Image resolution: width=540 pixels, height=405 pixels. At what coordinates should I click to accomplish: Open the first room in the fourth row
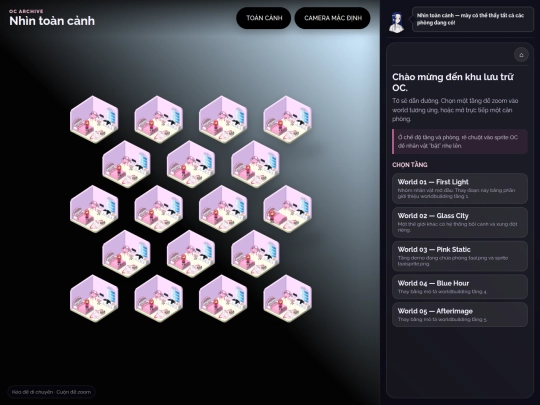click(126, 254)
